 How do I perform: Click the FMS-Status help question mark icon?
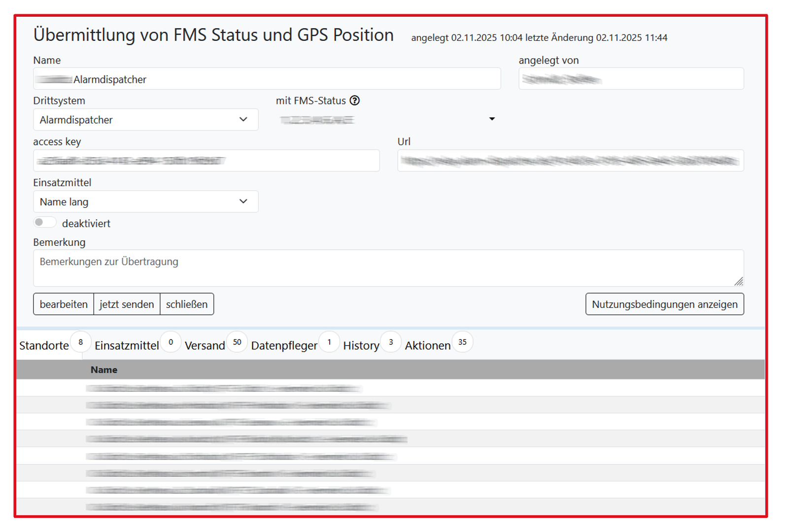pos(354,100)
